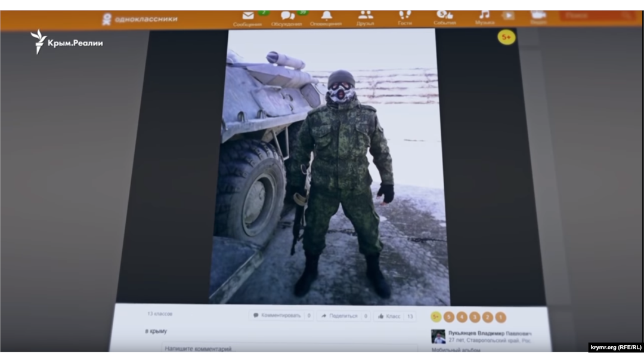Open the Видео camera icon
Screen dimensions: 644x363
pos(538,18)
